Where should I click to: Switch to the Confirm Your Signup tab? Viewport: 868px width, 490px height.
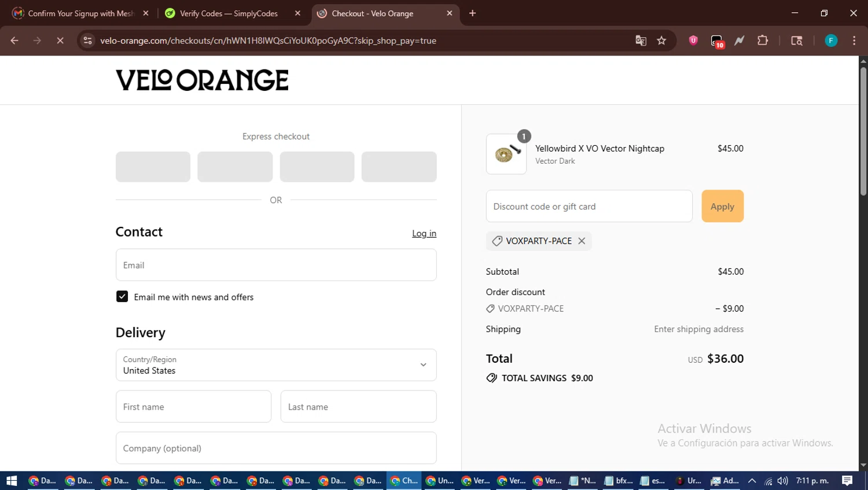click(x=81, y=13)
